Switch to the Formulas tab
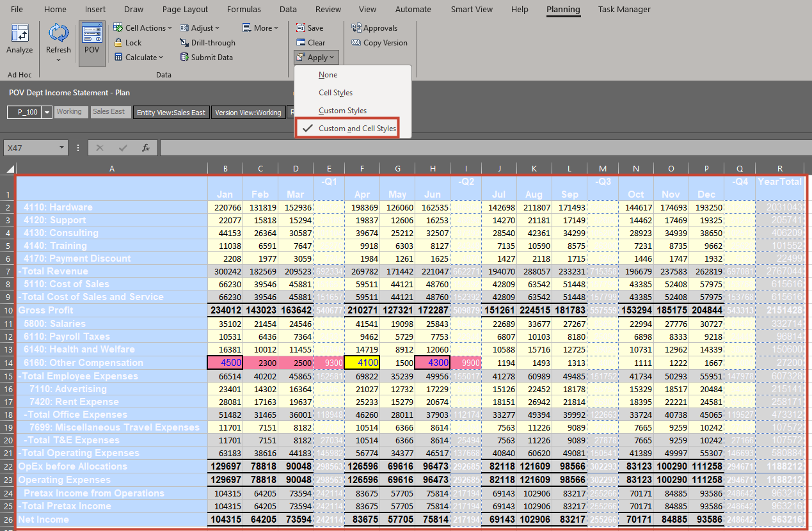812x531 pixels. pyautogui.click(x=244, y=10)
